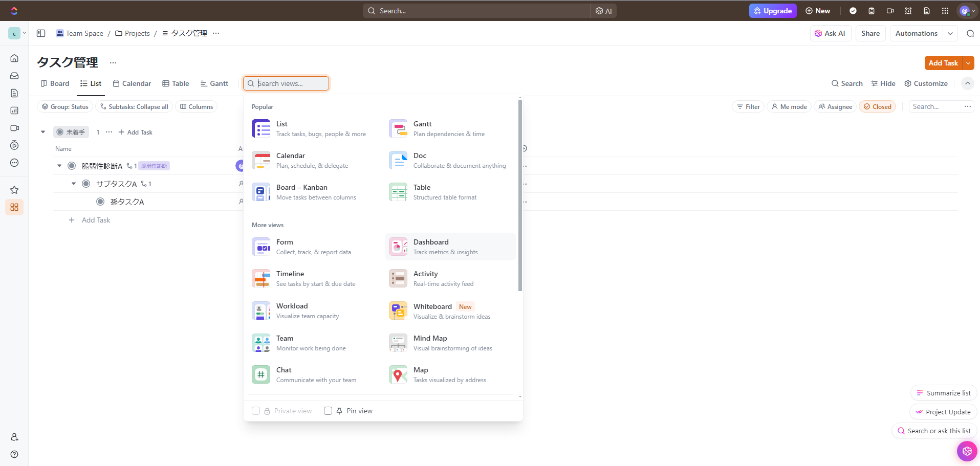Open the workspace switcher dropdown
980x466 pixels.
[17, 33]
